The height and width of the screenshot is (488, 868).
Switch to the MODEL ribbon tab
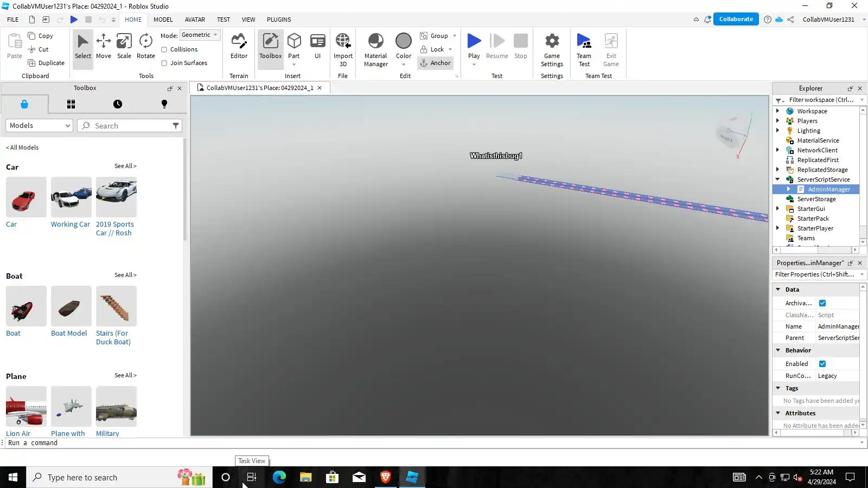pos(163,20)
